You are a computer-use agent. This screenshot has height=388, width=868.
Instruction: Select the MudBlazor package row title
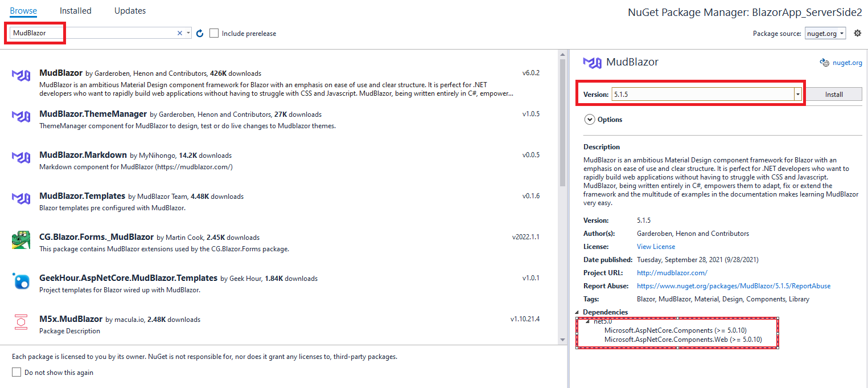[x=61, y=73]
